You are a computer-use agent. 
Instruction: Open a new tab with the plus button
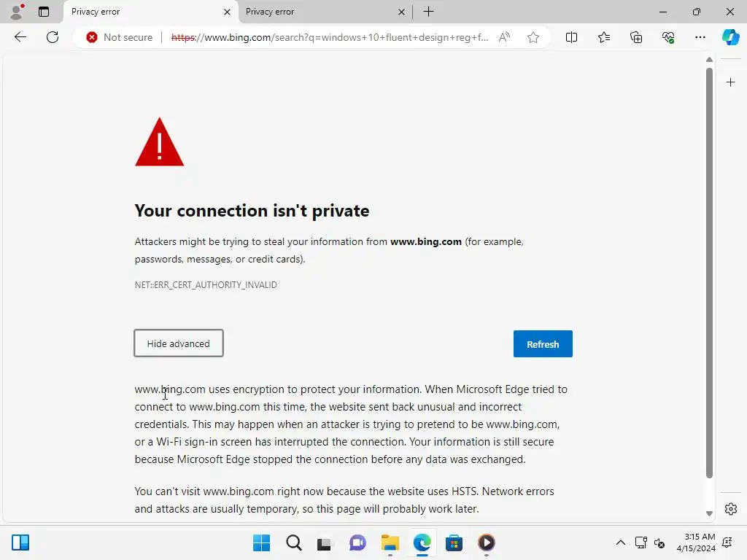pos(428,12)
